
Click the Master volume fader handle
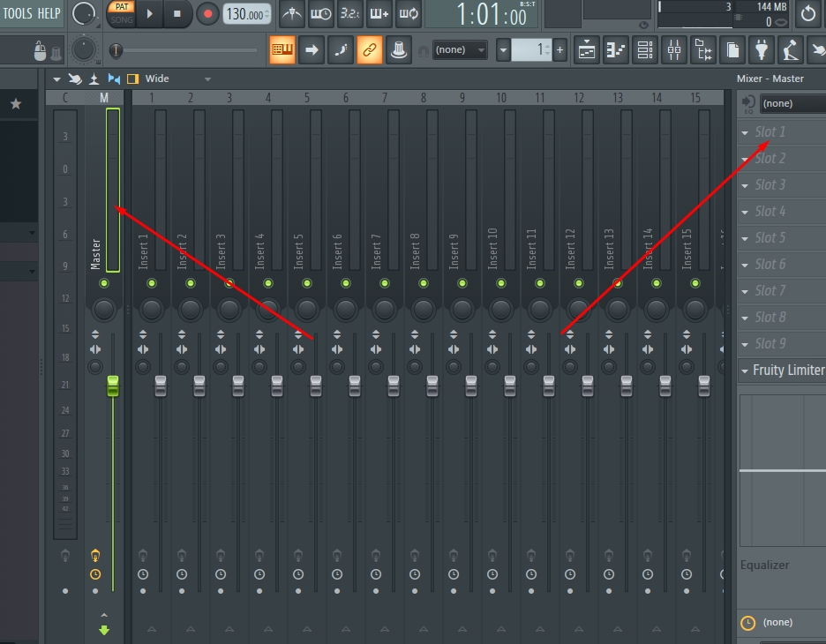coord(113,386)
